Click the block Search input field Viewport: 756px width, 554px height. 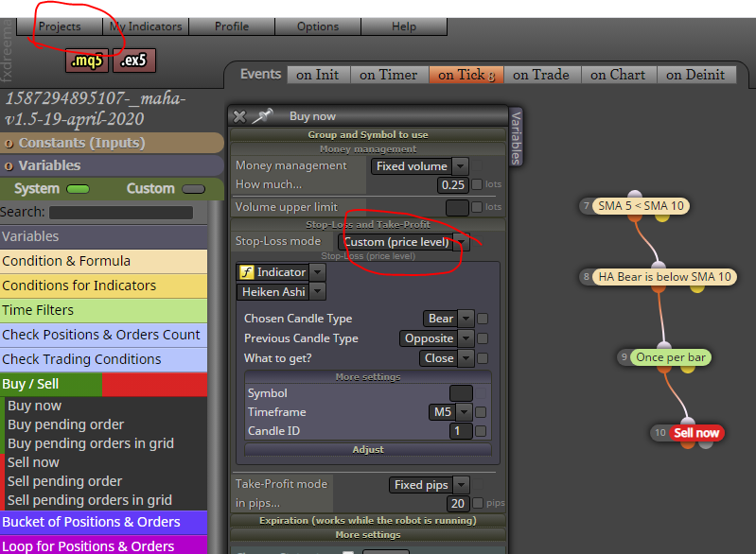click(x=121, y=213)
